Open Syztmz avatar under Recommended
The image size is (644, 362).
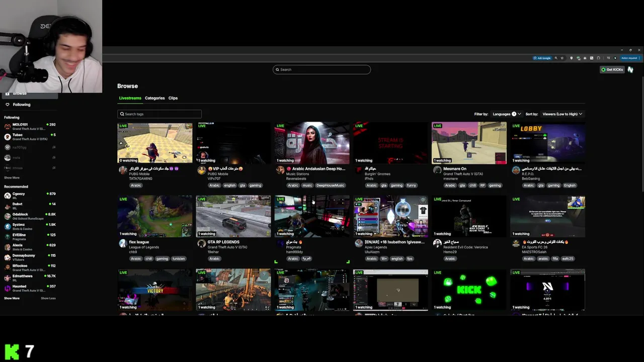coord(8,226)
